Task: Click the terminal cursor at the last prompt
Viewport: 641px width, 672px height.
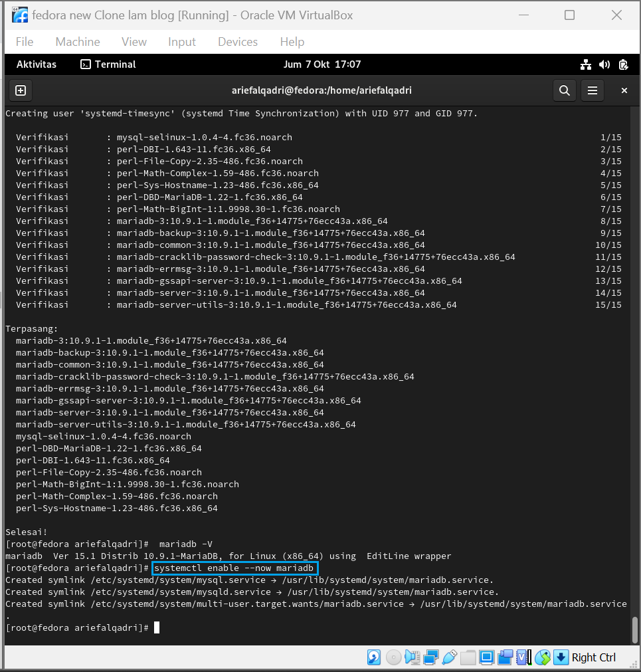Action: tap(157, 627)
